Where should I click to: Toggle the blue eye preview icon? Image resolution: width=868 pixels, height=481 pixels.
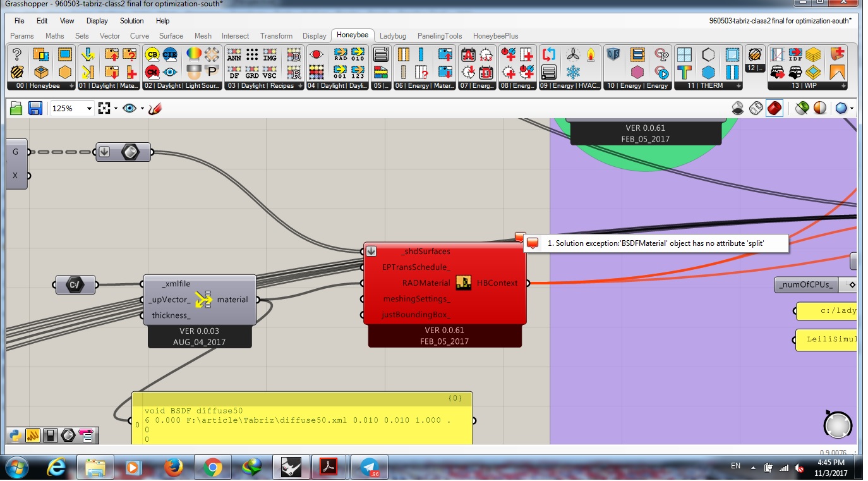130,108
